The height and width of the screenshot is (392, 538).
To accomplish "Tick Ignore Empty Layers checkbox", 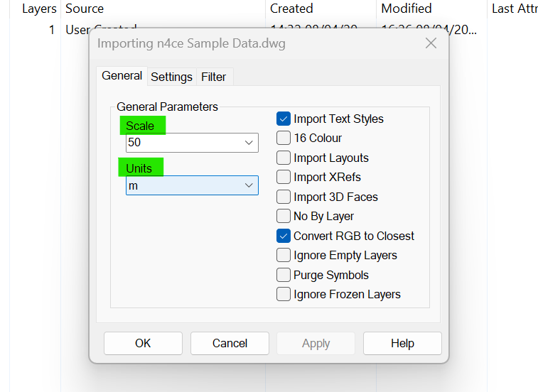I will pos(284,255).
